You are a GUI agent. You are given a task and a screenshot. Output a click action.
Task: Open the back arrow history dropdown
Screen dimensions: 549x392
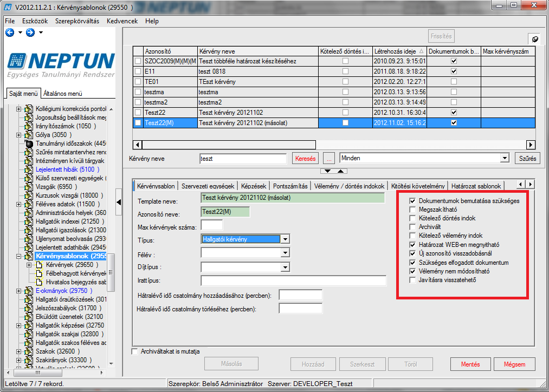[x=20, y=32]
